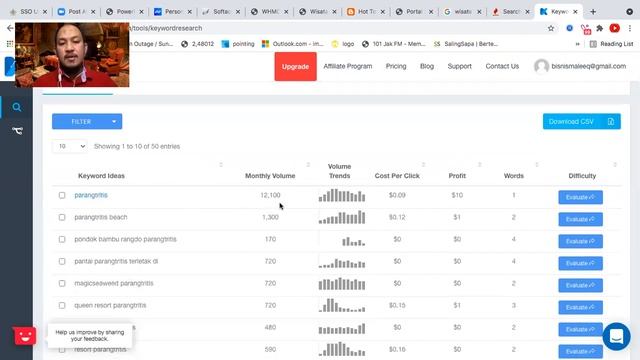This screenshot has width=640, height=360.
Task: Sort by the Profit column
Action: [x=480, y=164]
